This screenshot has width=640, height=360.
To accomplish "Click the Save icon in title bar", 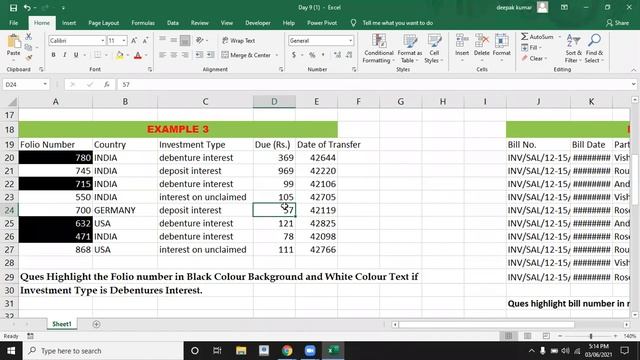I will pyautogui.click(x=13, y=8).
